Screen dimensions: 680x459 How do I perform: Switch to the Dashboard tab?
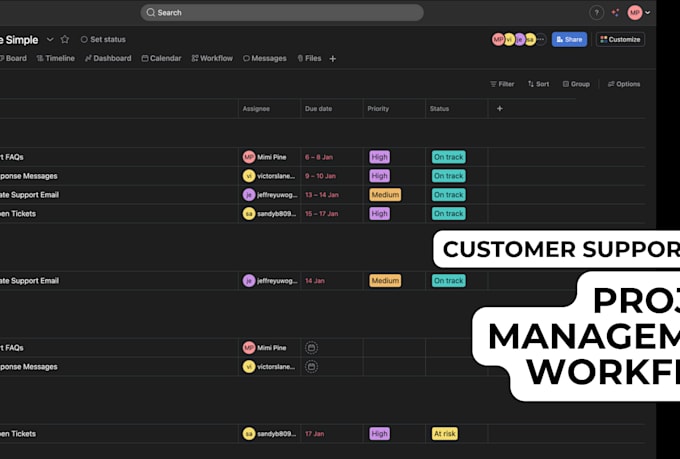[108, 58]
